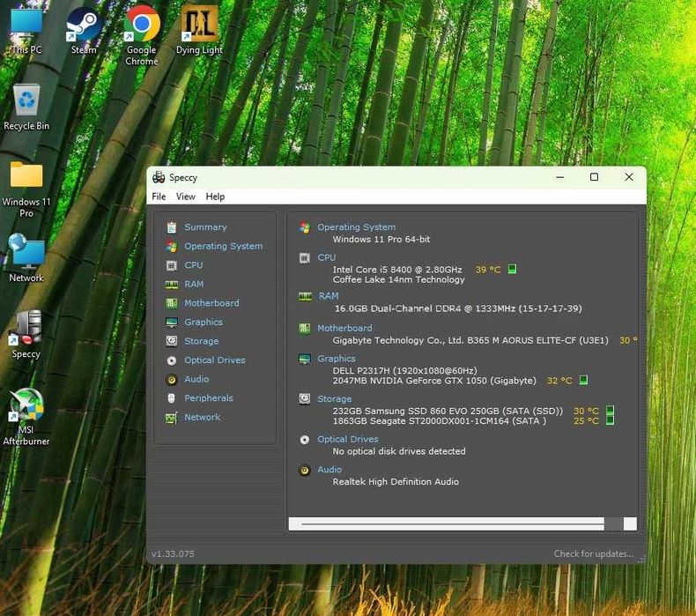Select Graphics in the sidebar
696x616 pixels.
click(203, 323)
